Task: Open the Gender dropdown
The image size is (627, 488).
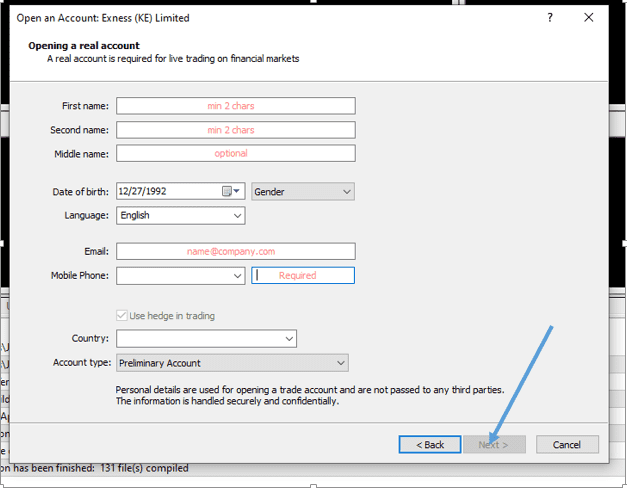Action: pos(303,192)
